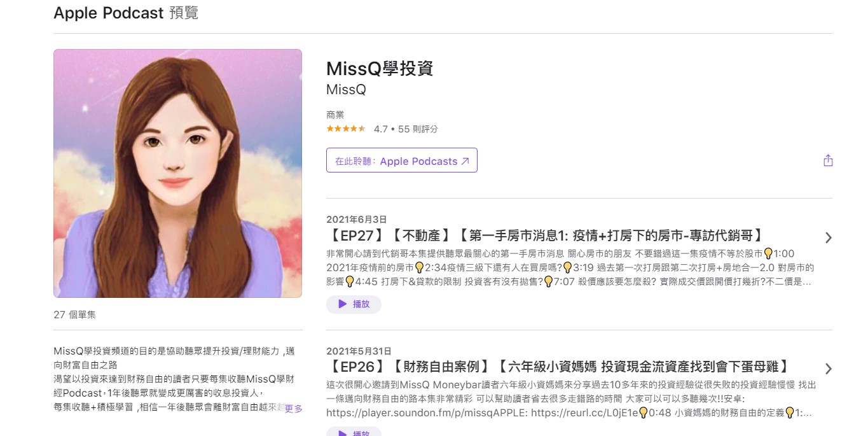Click the 商業 category label

(x=335, y=115)
